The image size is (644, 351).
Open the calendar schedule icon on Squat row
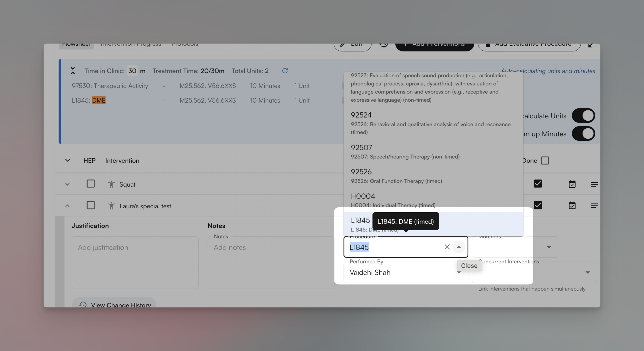point(572,184)
